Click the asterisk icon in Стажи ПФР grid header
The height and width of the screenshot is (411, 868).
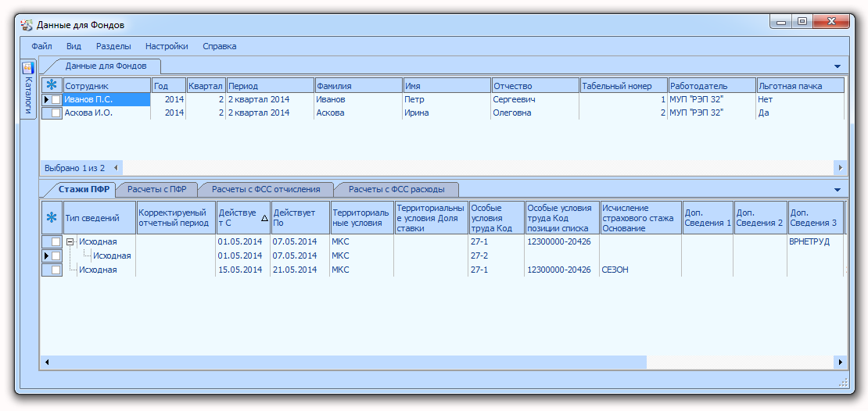[x=52, y=218]
